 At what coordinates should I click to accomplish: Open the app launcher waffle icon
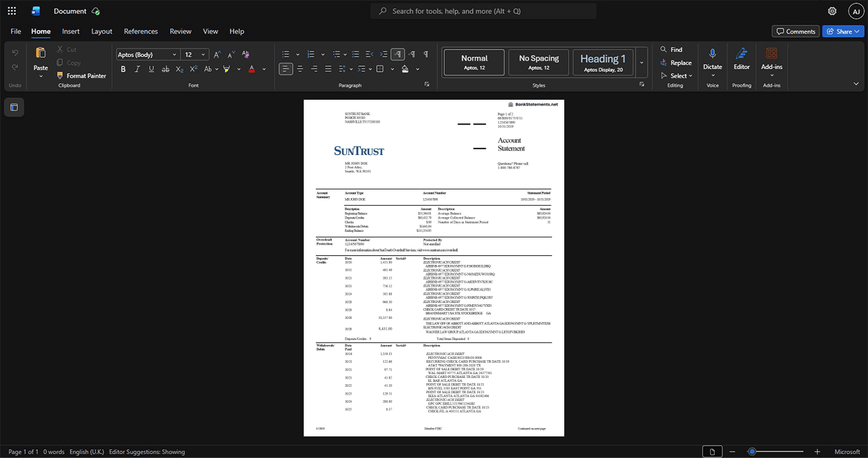(11, 11)
